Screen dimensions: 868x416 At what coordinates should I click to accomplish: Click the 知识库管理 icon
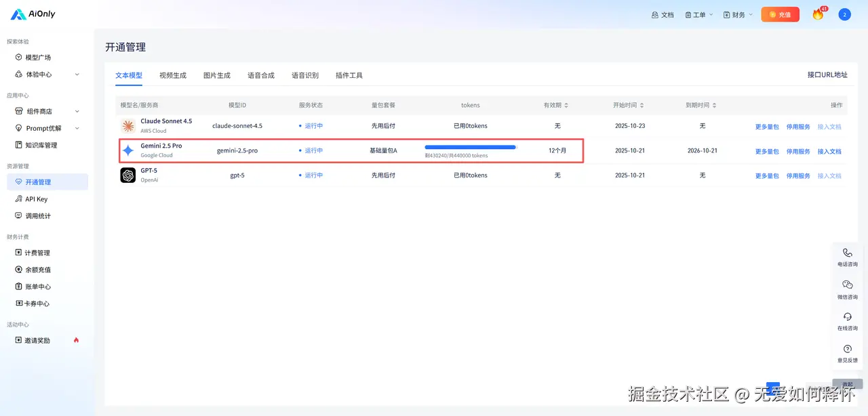(x=18, y=145)
